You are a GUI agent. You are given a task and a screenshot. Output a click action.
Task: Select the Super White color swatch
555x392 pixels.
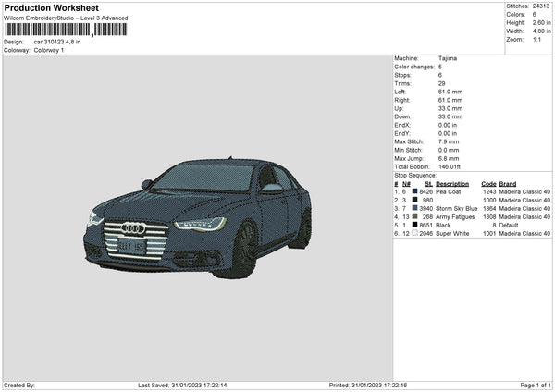[415, 233]
